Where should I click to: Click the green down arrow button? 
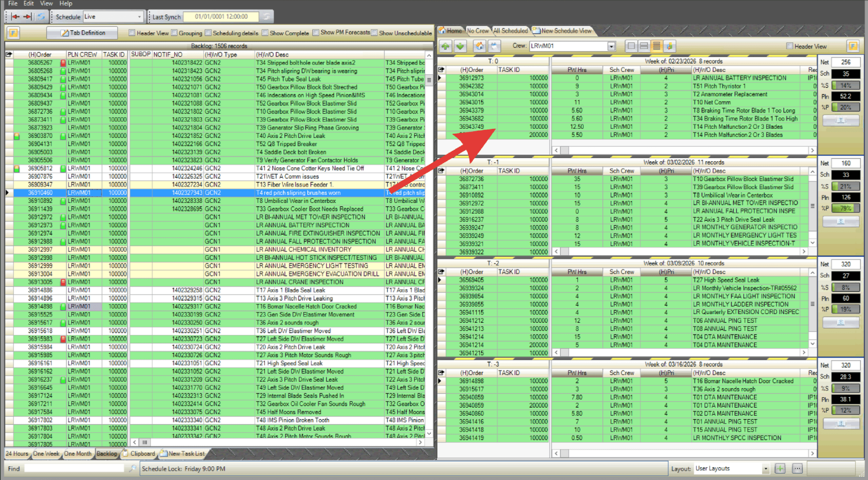click(460, 46)
